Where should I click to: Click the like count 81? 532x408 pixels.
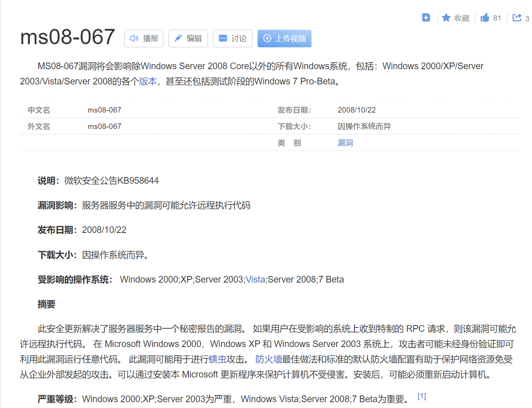tap(497, 18)
